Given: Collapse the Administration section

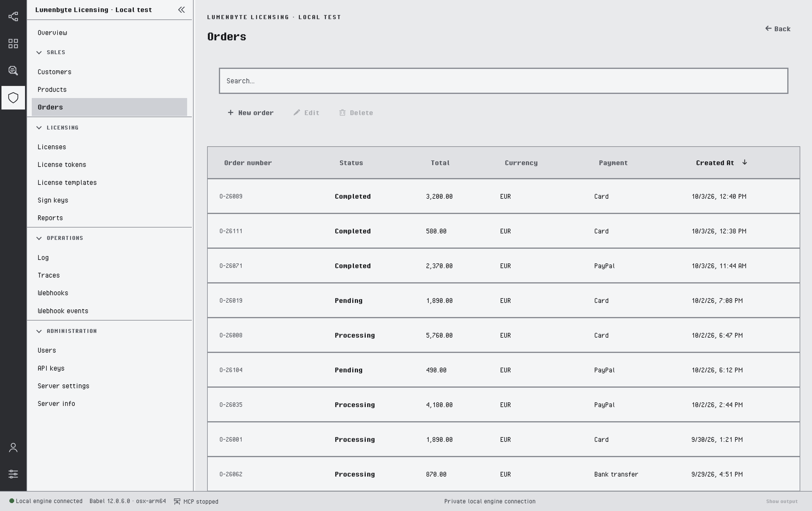Looking at the screenshot, I should click(39, 331).
